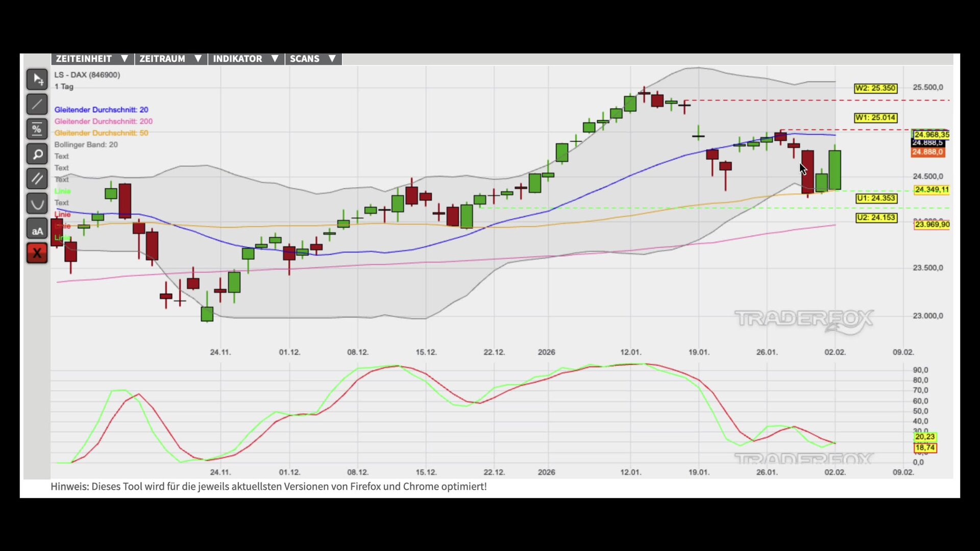Select the parallel channel tool
This screenshot has width=980, height=551.
coord(37,179)
